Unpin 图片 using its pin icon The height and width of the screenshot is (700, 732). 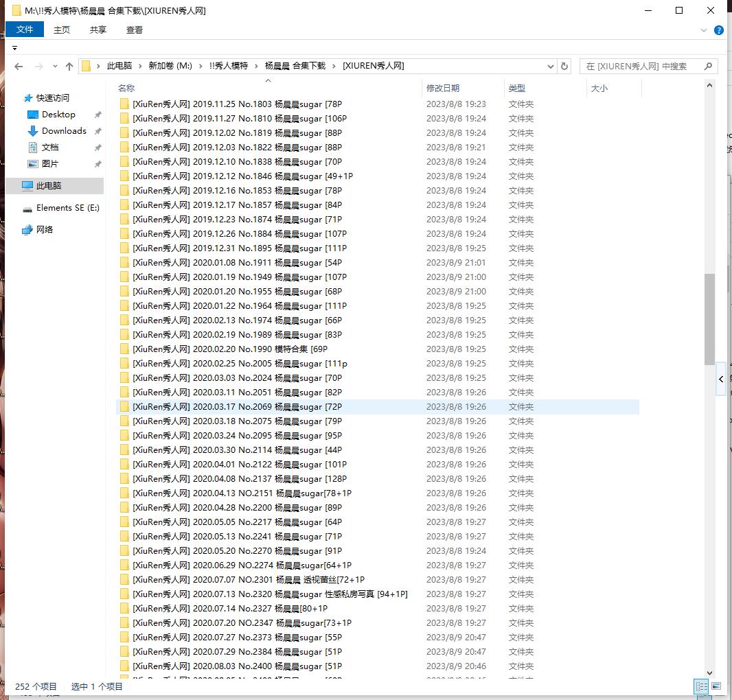[98, 164]
